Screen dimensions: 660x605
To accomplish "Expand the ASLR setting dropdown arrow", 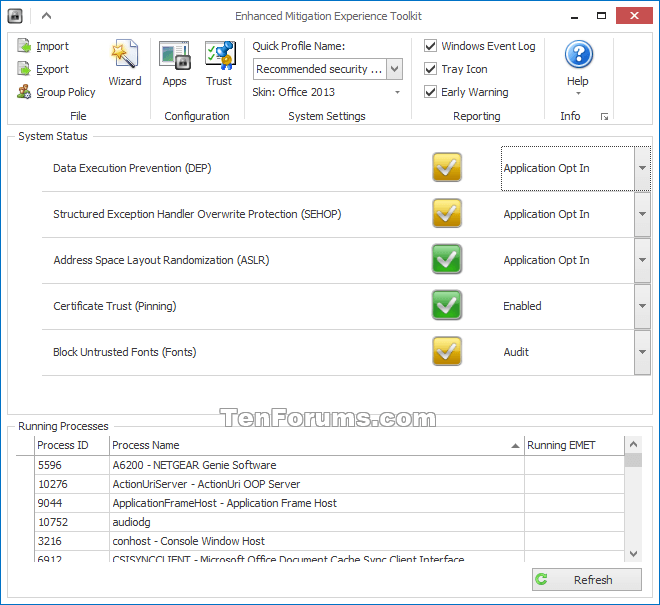I will pos(642,260).
